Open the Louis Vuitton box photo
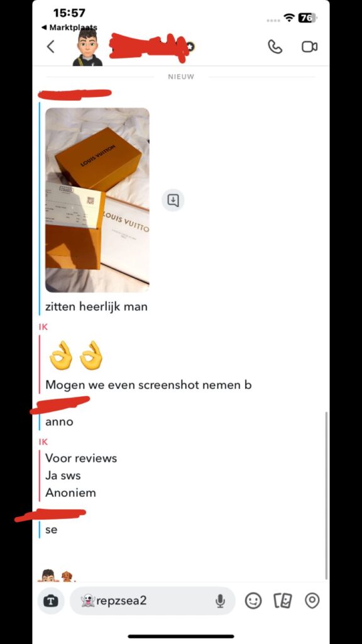The height and width of the screenshot is (644, 362). coord(97,200)
